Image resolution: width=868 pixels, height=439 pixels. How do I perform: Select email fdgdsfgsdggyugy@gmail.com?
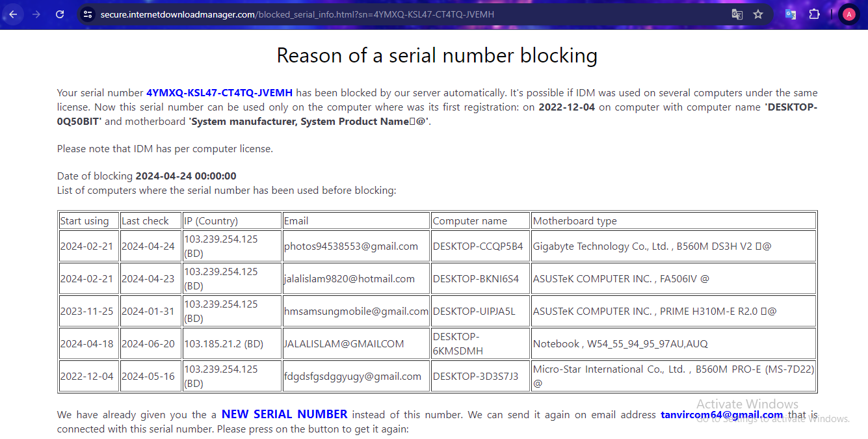click(x=352, y=376)
